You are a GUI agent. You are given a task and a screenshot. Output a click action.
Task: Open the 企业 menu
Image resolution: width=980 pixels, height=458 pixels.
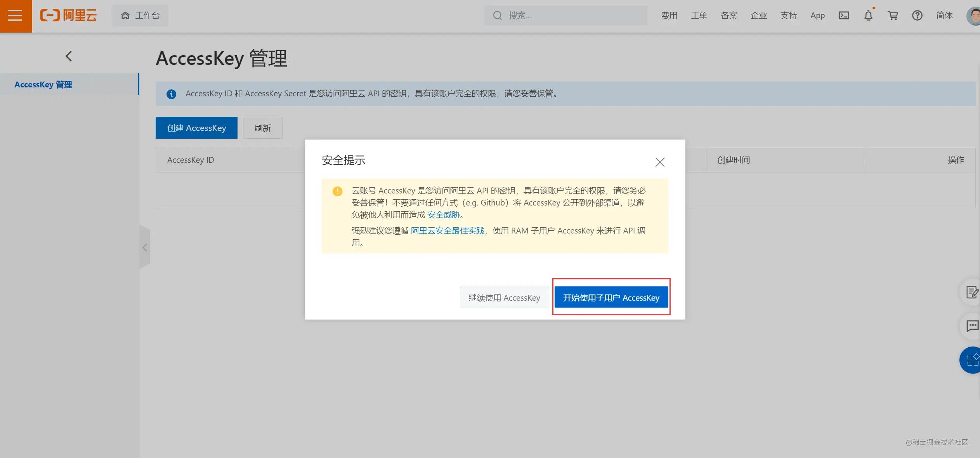click(759, 16)
